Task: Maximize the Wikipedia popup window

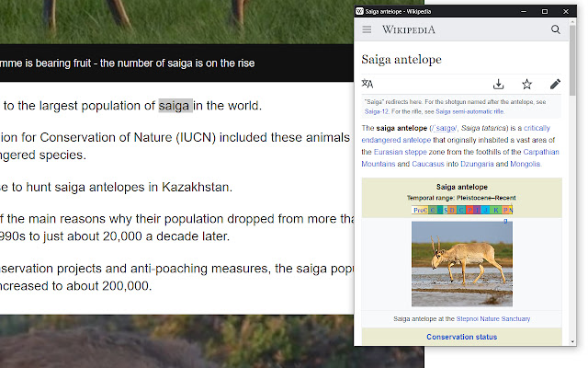Action: (x=545, y=11)
